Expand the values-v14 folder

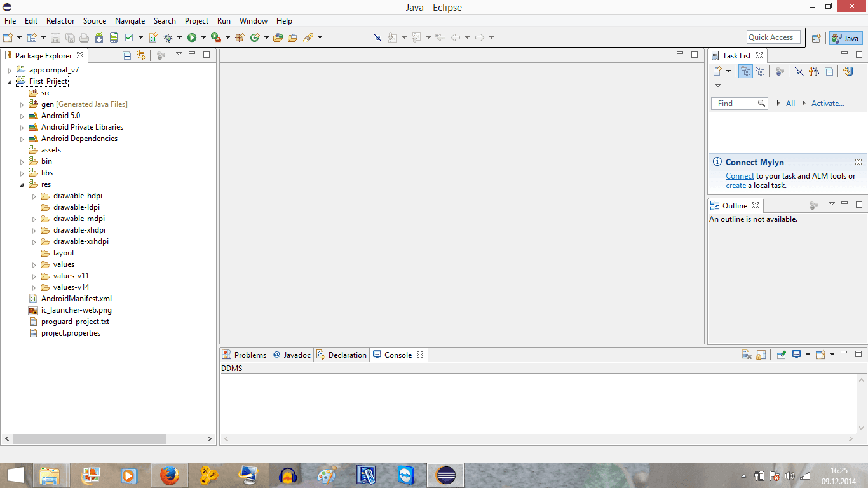pyautogui.click(x=34, y=287)
